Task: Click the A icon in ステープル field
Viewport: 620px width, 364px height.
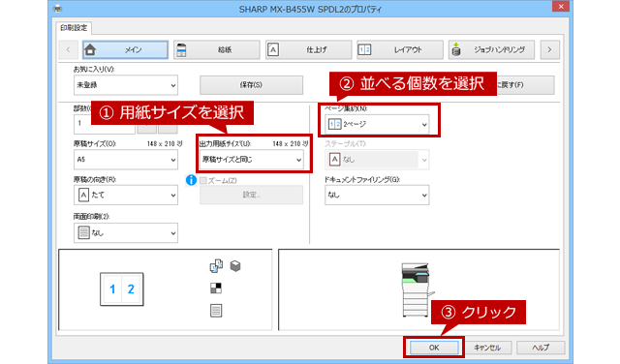Action: pos(334,160)
